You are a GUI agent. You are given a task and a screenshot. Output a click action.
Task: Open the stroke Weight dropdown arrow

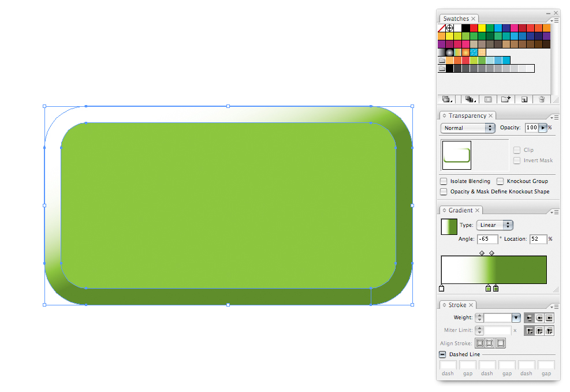coord(516,318)
